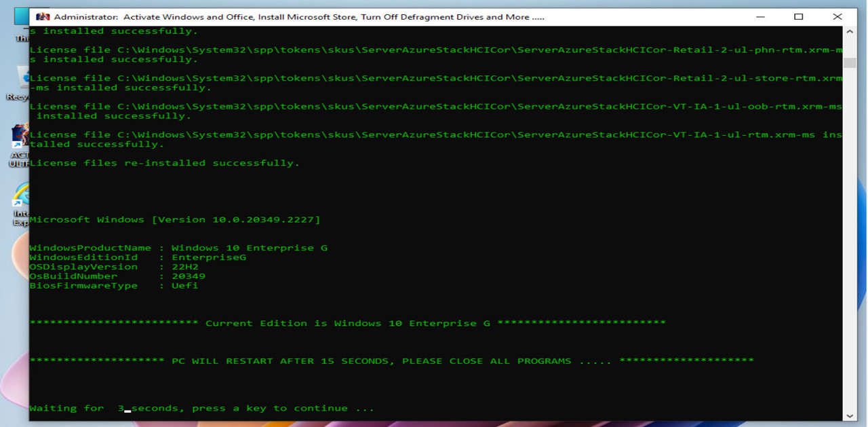868x427 pixels.
Task: Click 'Current Edition is Windows 10 Enterprise G' line
Action: click(348, 323)
